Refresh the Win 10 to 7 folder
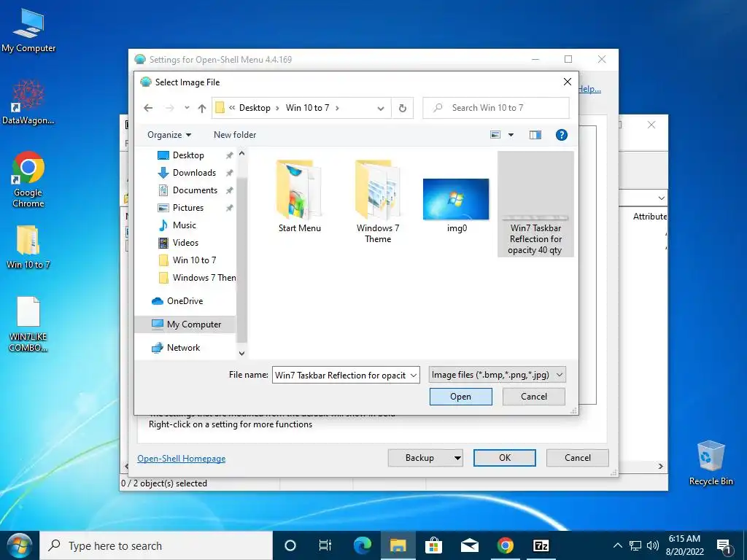747x560 pixels. [x=403, y=108]
